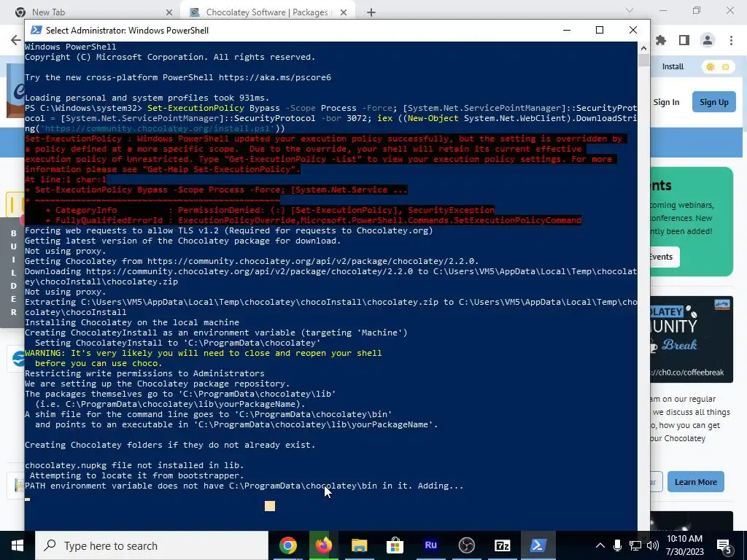Click Install link on Chocolatey page
The image size is (747, 560).
[673, 66]
